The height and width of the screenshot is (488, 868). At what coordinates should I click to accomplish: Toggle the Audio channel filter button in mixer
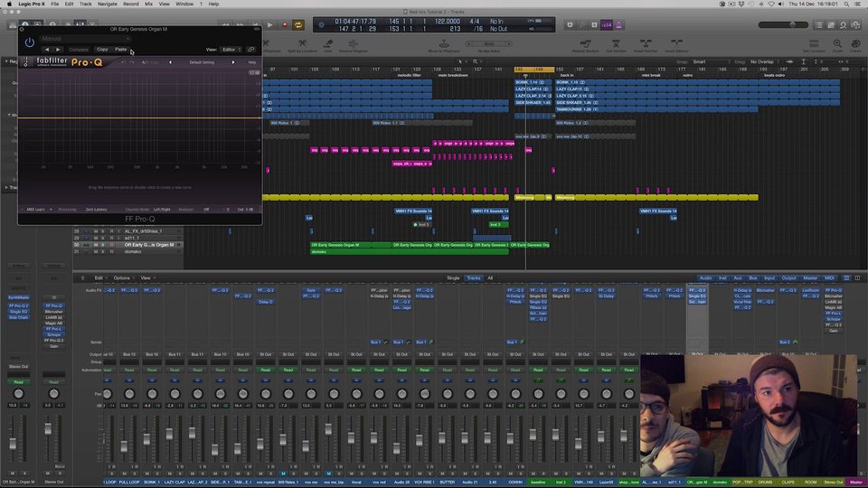click(x=706, y=278)
